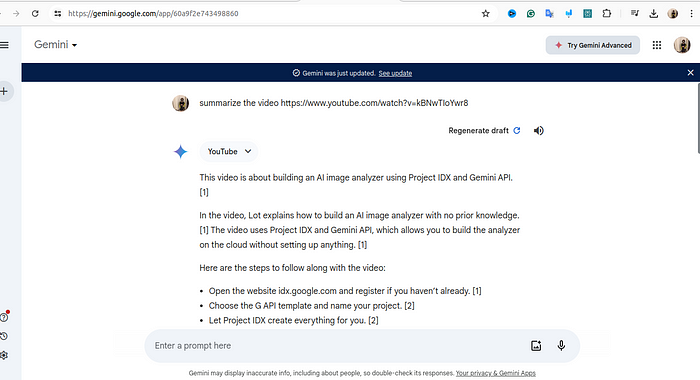The width and height of the screenshot is (700, 380).
Task: Click the Gemini sparkle response icon
Action: click(180, 152)
